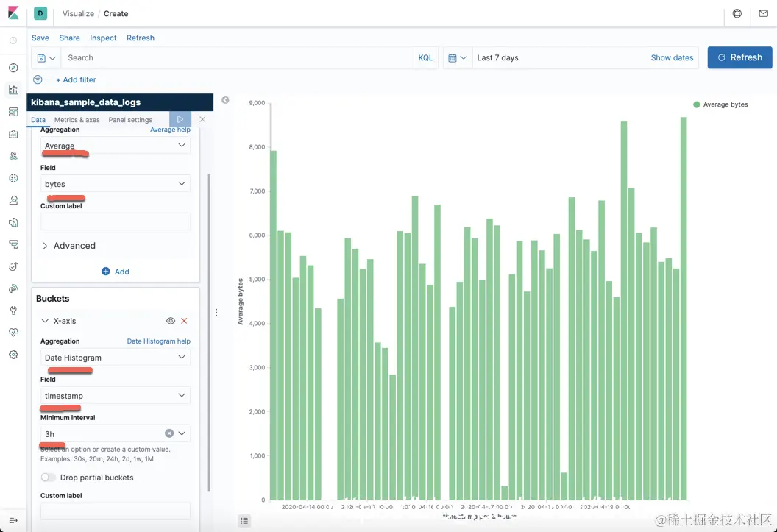777x532 pixels.
Task: Click Refresh in the top menu
Action: [x=141, y=38]
